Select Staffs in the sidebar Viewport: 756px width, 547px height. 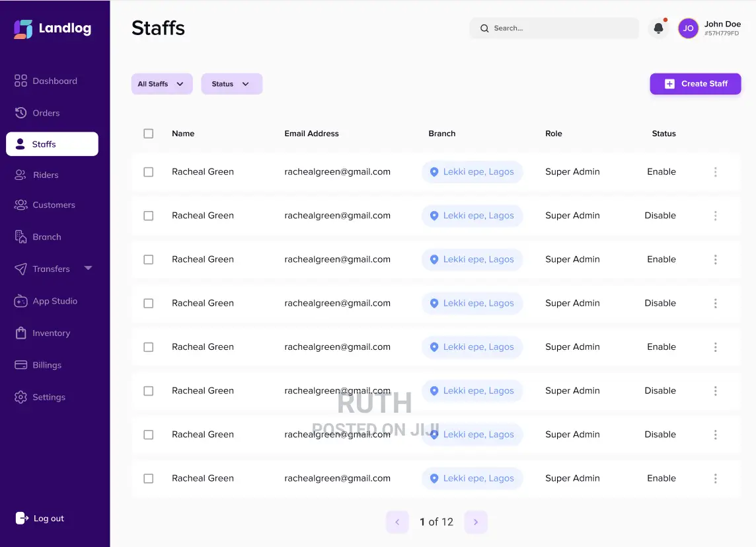tap(52, 144)
